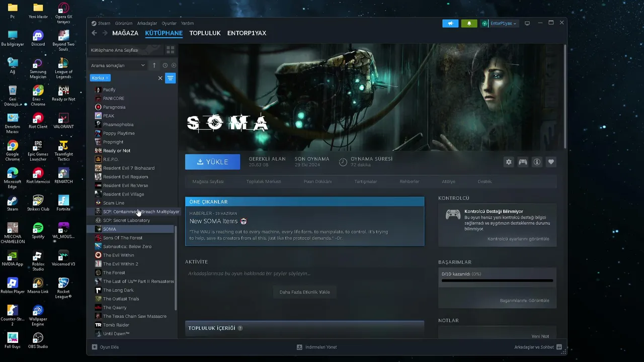Image resolution: width=644 pixels, height=362 pixels.
Task: Select VALORANT shortcut on the desktop
Action: (63, 121)
